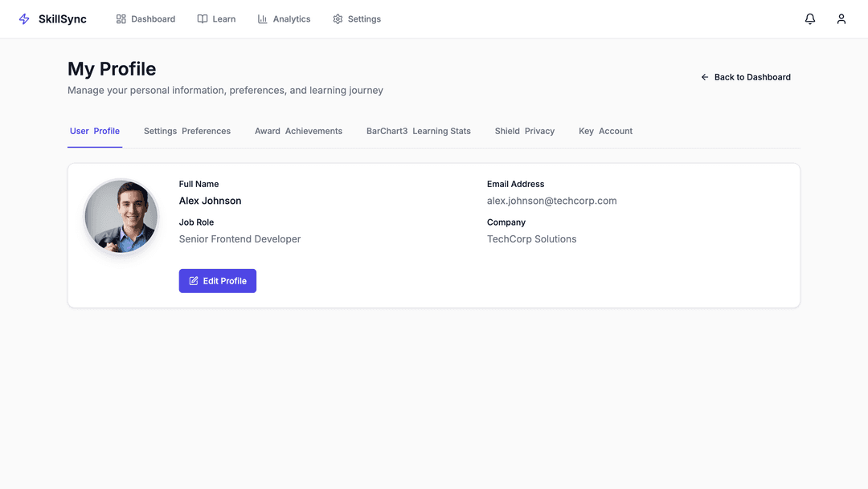This screenshot has height=489, width=868.
Task: Open Settings with the gear icon
Action: click(x=357, y=19)
